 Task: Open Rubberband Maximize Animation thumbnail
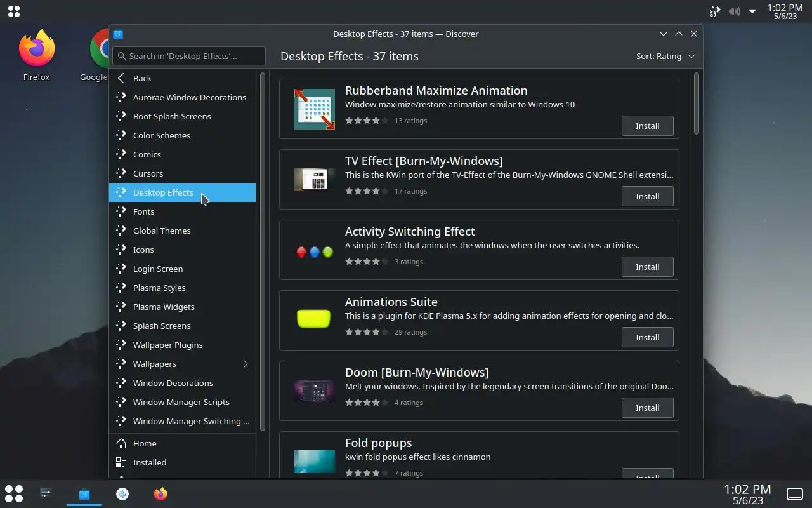pos(315,109)
